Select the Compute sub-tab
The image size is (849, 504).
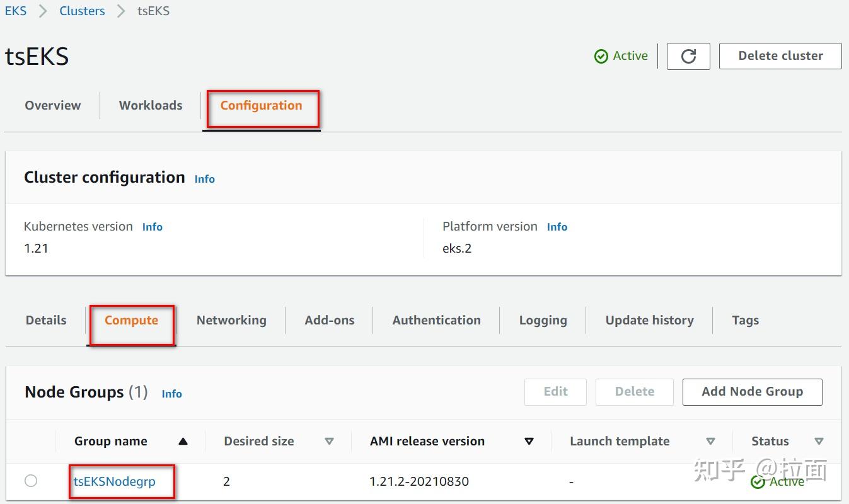point(131,321)
